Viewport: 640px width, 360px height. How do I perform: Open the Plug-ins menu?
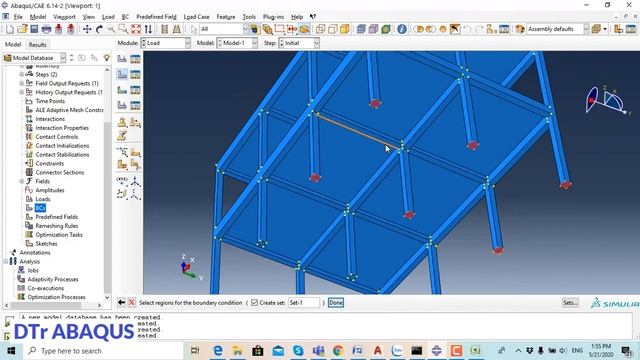(273, 17)
